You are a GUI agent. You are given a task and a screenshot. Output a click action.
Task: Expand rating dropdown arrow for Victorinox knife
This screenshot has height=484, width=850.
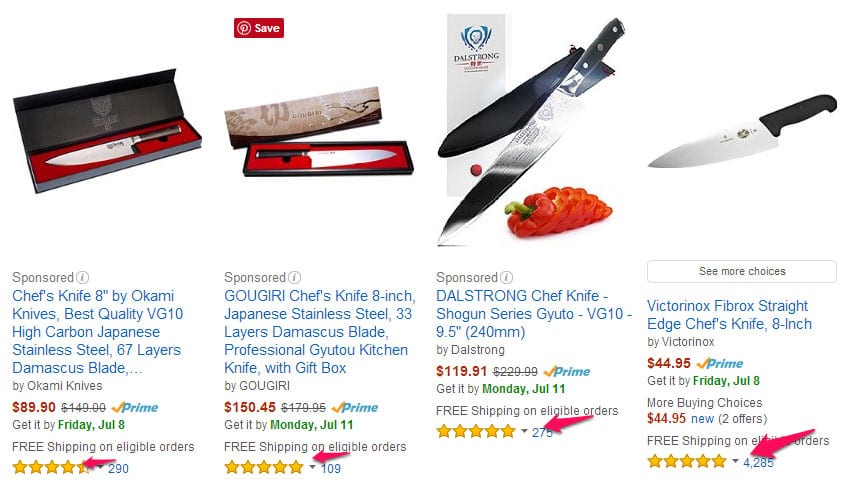pos(735,461)
